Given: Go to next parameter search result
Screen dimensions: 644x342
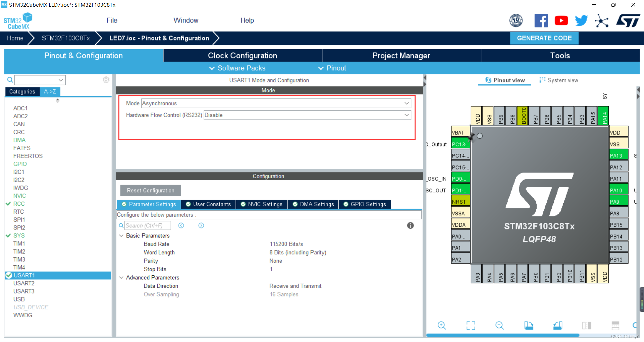Looking at the screenshot, I should [x=201, y=225].
